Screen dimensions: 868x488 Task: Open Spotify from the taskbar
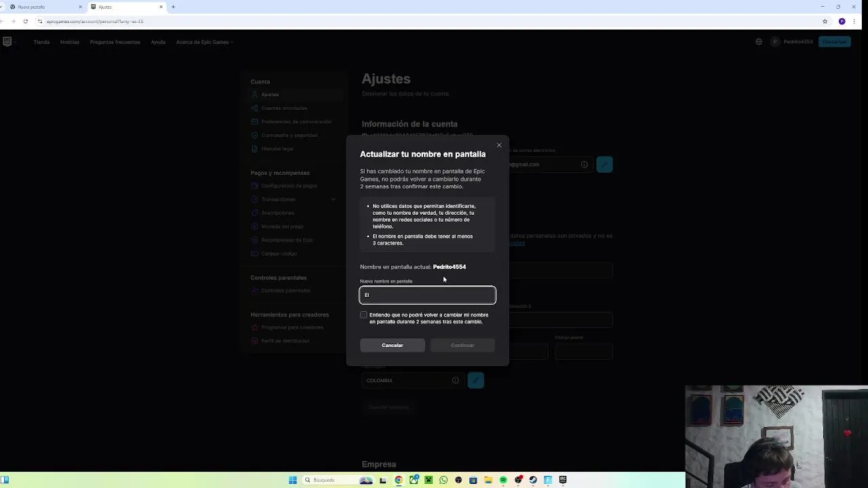click(x=503, y=480)
